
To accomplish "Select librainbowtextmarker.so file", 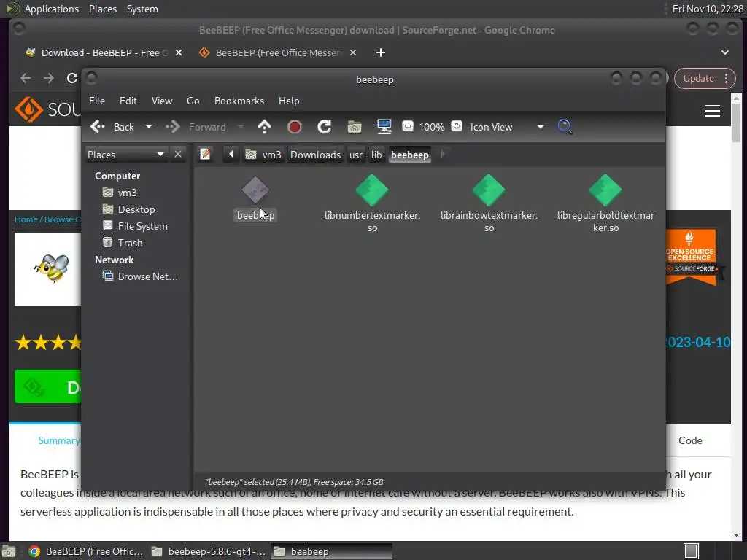I will point(489,203).
